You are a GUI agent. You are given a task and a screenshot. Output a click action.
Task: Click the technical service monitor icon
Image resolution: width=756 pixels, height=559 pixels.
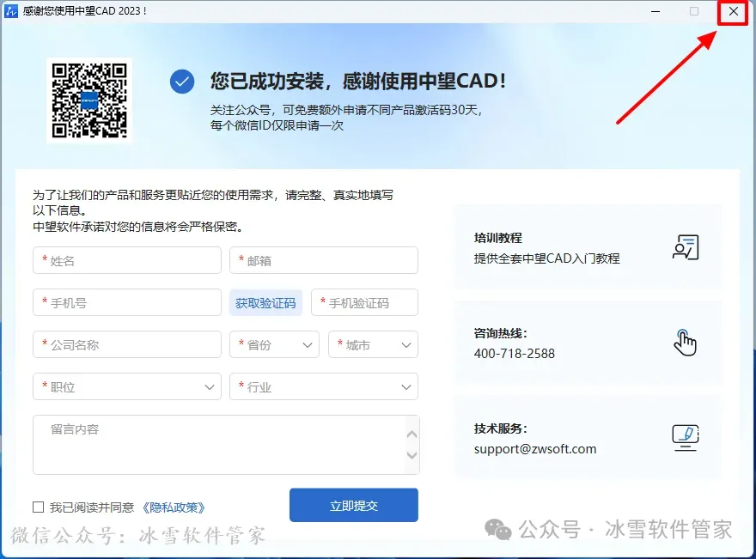(x=686, y=438)
